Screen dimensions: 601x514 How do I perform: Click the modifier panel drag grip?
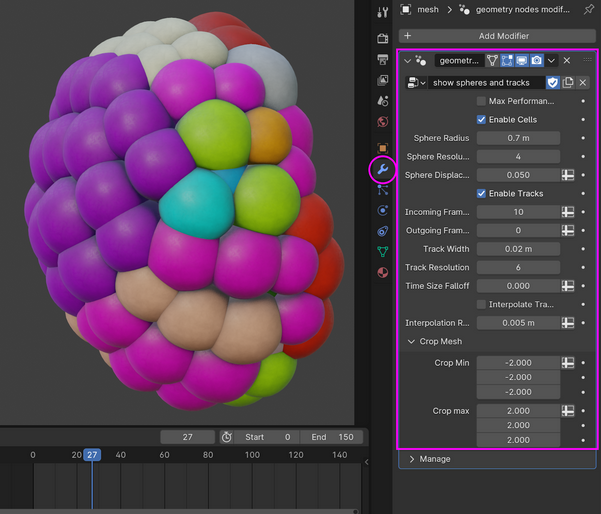pos(587,60)
